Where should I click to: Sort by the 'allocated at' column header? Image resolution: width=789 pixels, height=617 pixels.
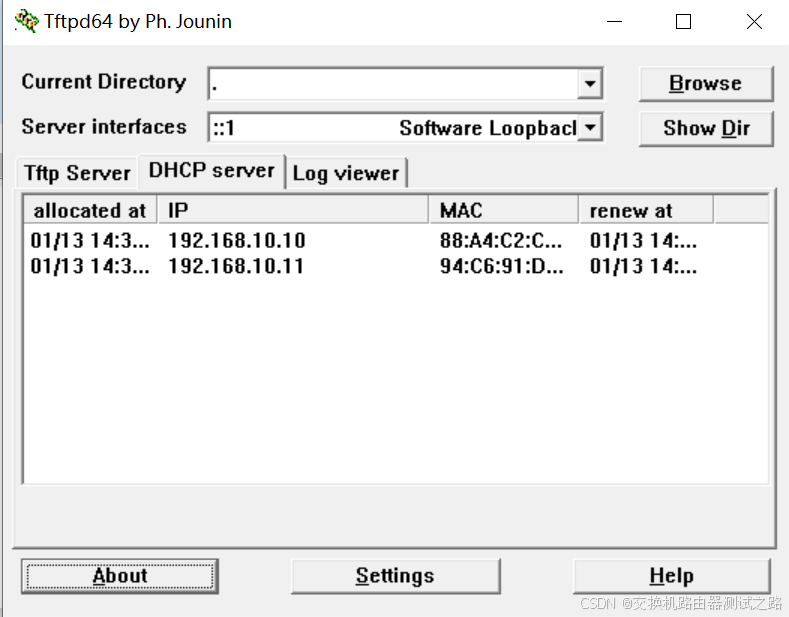coord(90,210)
